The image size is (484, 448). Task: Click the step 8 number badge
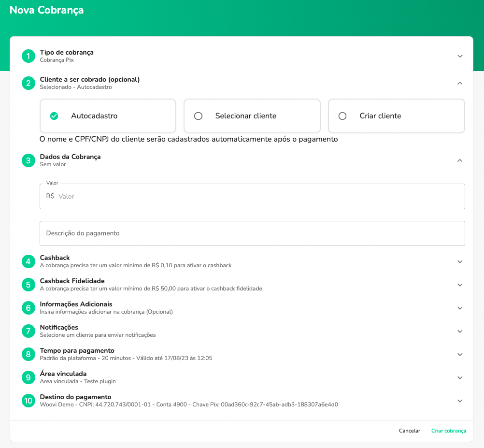[x=28, y=354]
